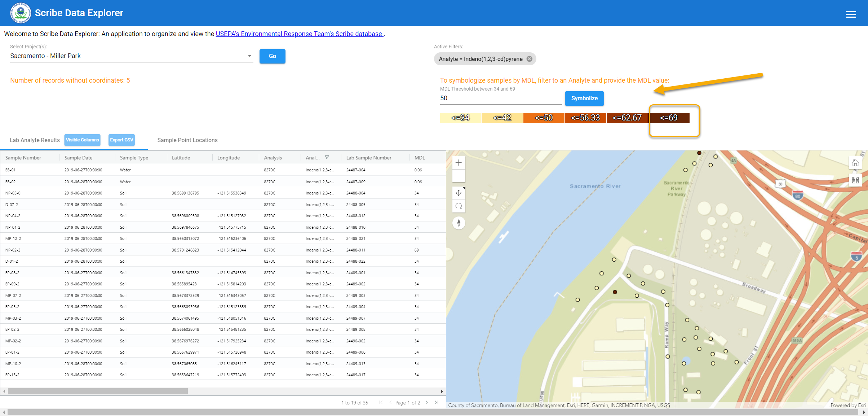Zoom out on the map
Viewport: 868px width, 416px height.
(x=459, y=176)
